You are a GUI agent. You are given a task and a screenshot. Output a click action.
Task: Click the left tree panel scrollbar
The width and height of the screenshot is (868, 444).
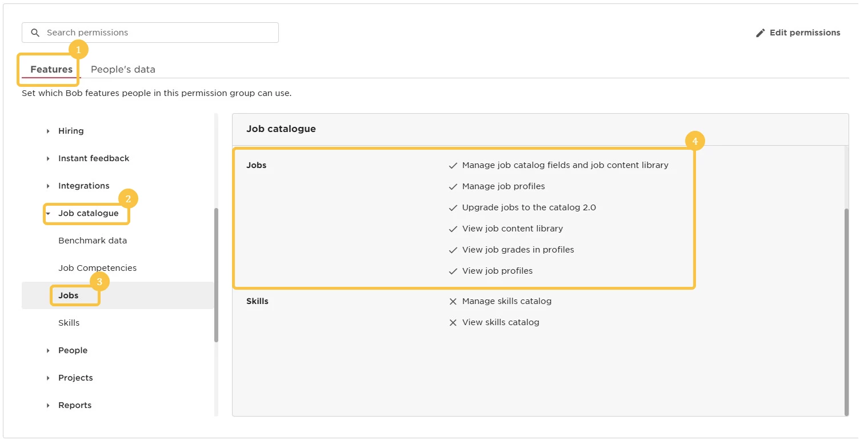[216, 275]
